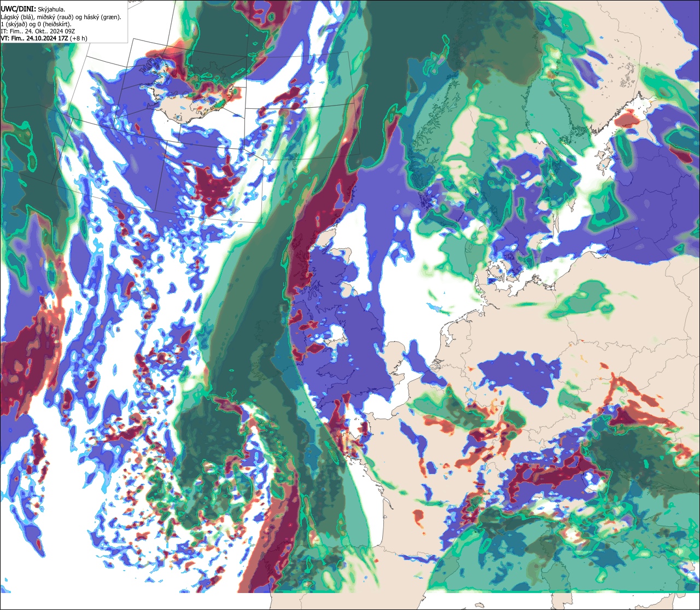The height and width of the screenshot is (610, 700).
Task: Click the 'Lágský (blá), miðský (rauð)' legend line
Action: [x=61, y=17]
